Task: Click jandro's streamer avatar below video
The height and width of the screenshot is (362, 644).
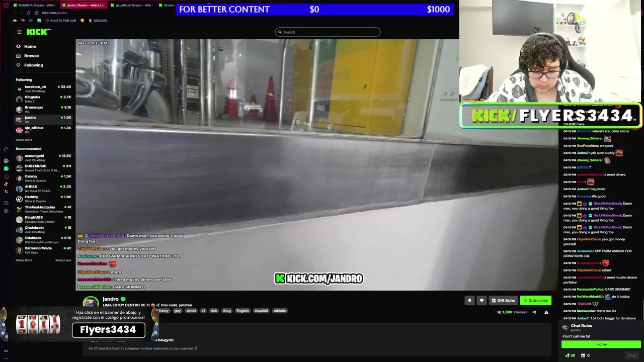Action: (x=91, y=303)
